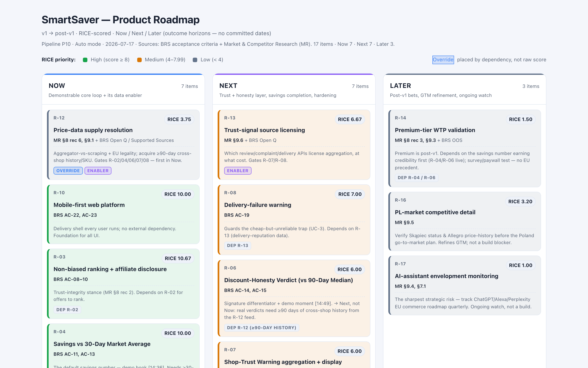Click the MR §9.5 source reference
The width and height of the screenshot is (588, 368).
pyautogui.click(x=404, y=222)
